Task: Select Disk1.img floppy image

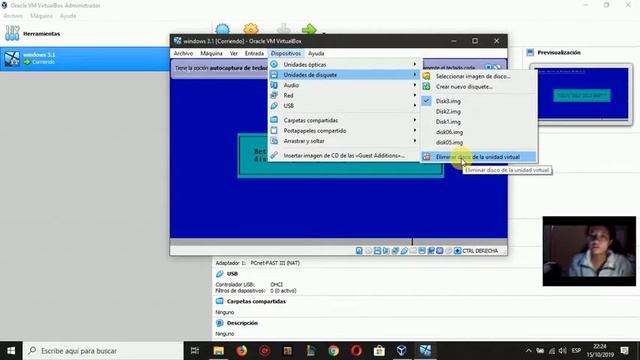Action: click(x=478, y=122)
